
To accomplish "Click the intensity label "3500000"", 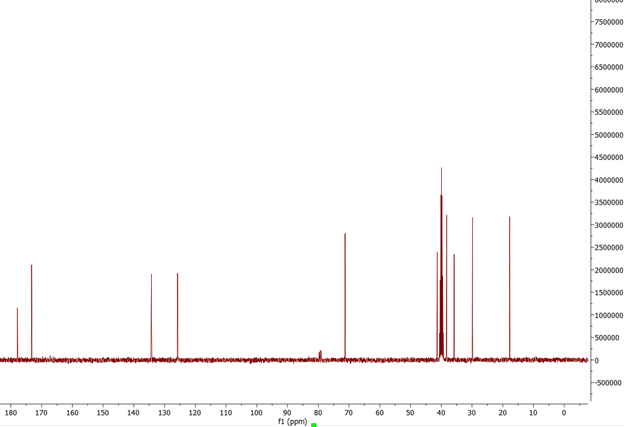I will click(609, 203).
